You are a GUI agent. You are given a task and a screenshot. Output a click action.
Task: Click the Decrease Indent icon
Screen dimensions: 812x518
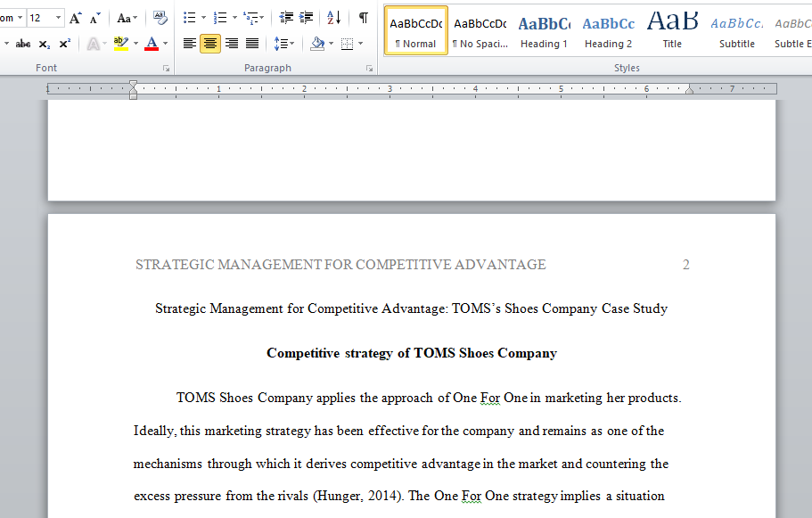coord(286,18)
